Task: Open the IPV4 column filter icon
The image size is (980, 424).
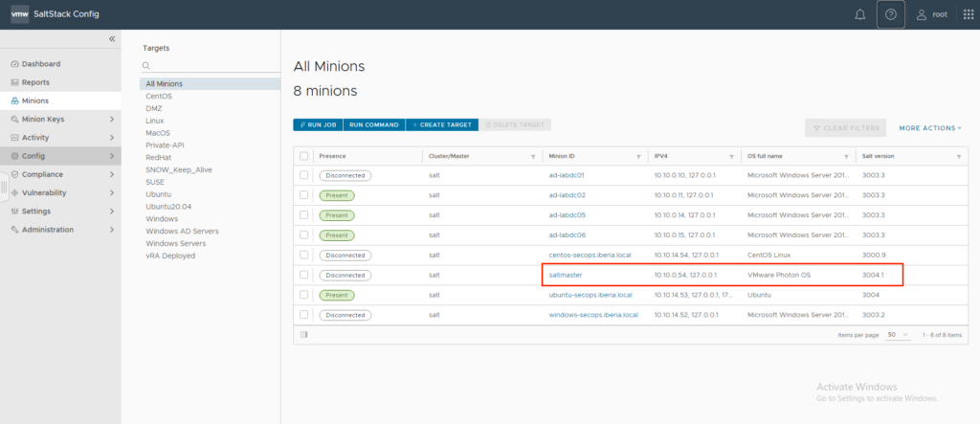Action: pos(731,156)
